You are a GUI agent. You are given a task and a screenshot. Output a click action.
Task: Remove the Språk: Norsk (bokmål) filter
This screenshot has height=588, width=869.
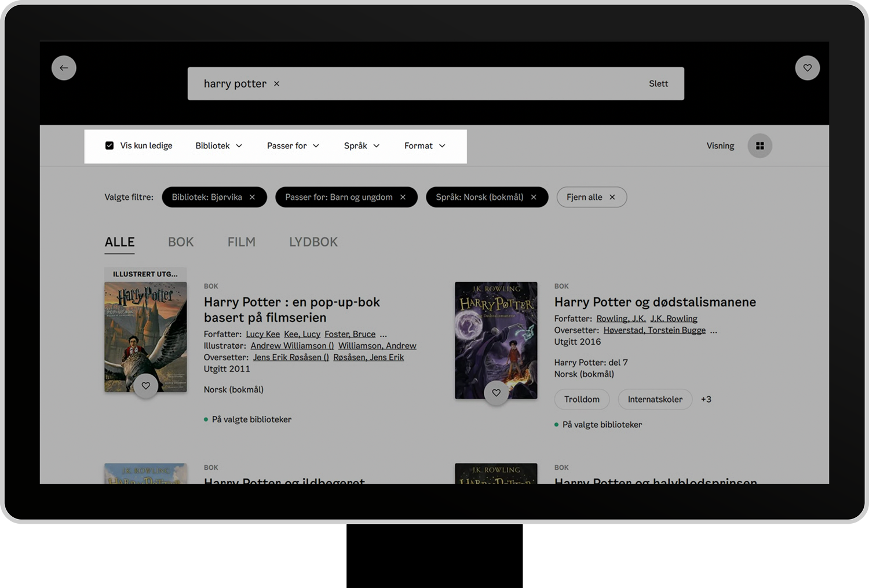(534, 197)
